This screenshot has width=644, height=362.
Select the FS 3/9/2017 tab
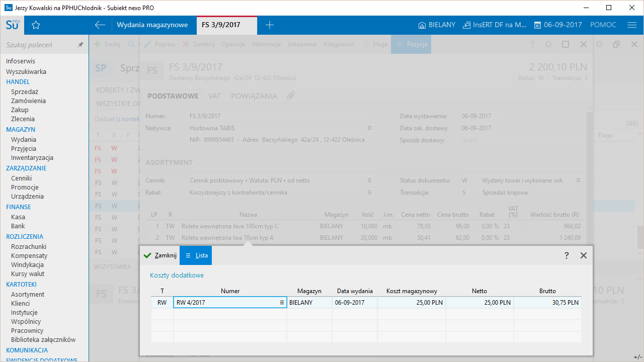coord(221,25)
